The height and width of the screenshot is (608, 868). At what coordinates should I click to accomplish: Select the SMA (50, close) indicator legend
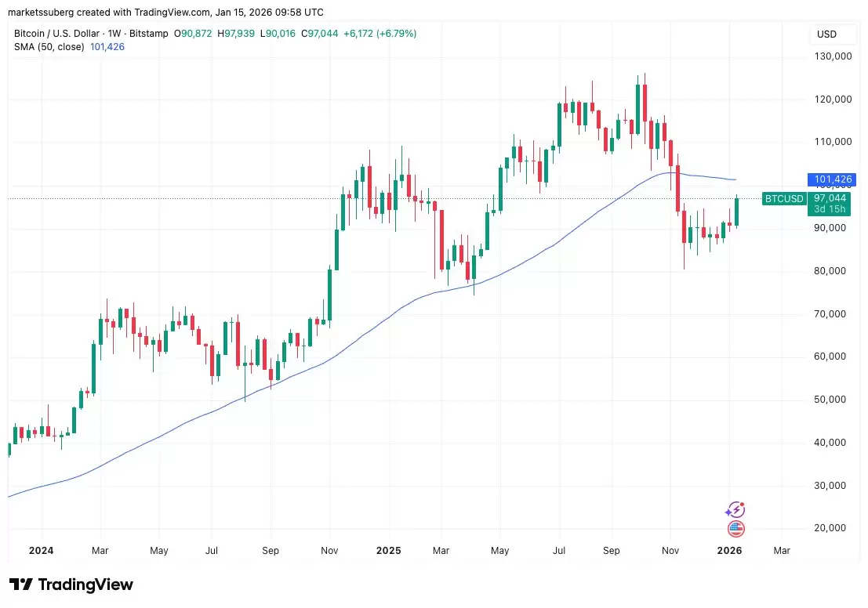coord(49,46)
